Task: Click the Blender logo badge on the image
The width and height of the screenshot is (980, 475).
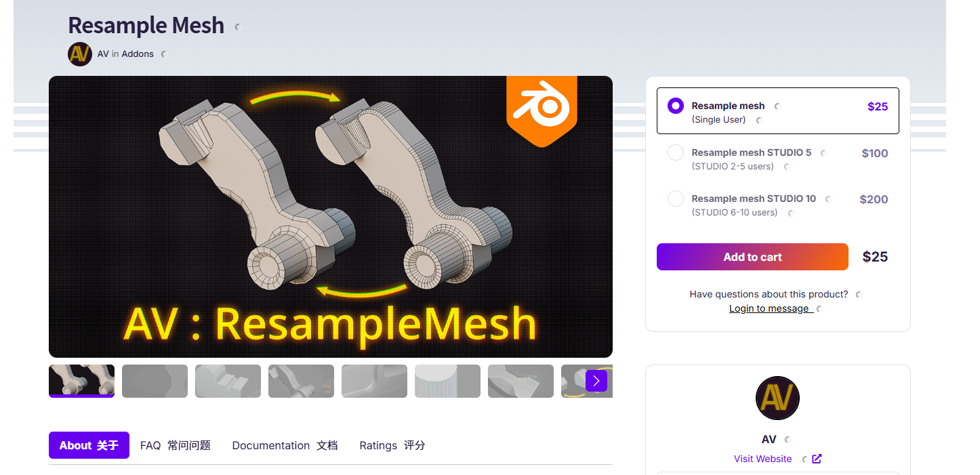Action: click(x=542, y=110)
